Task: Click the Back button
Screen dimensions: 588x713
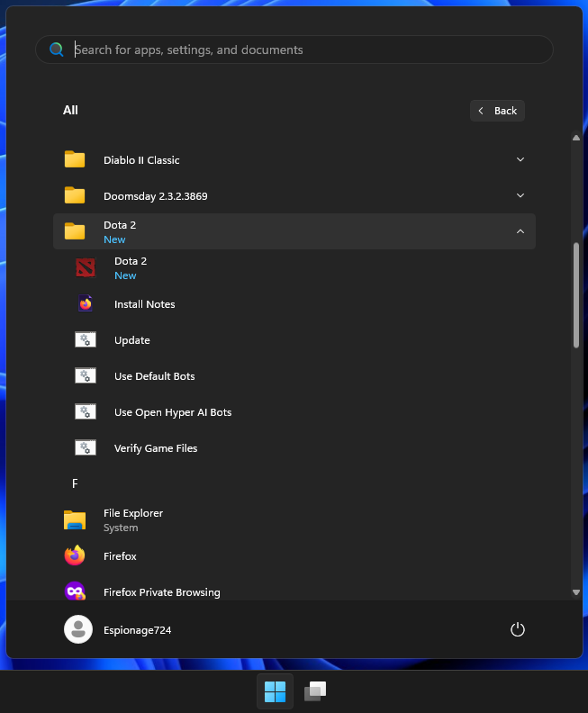Action: point(497,111)
